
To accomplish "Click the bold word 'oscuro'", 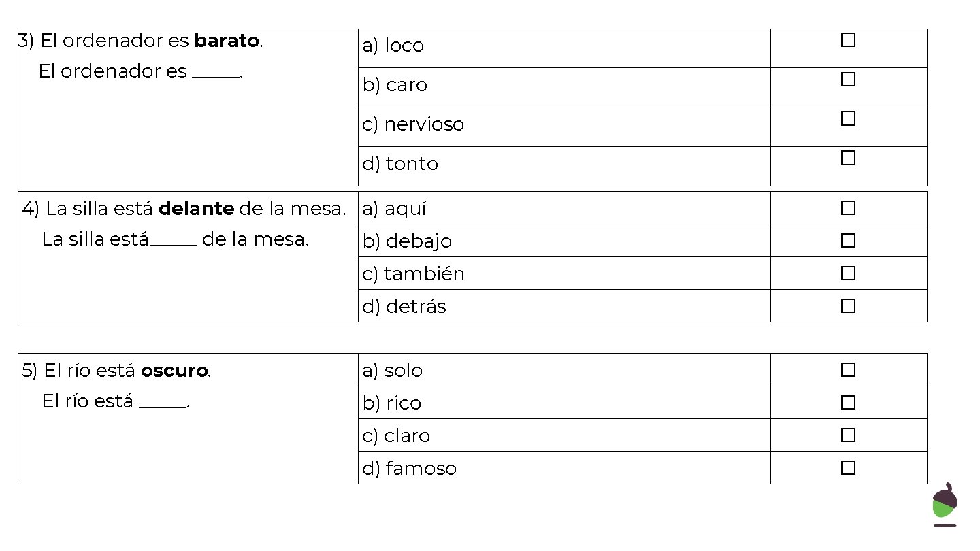I will coord(174,371).
